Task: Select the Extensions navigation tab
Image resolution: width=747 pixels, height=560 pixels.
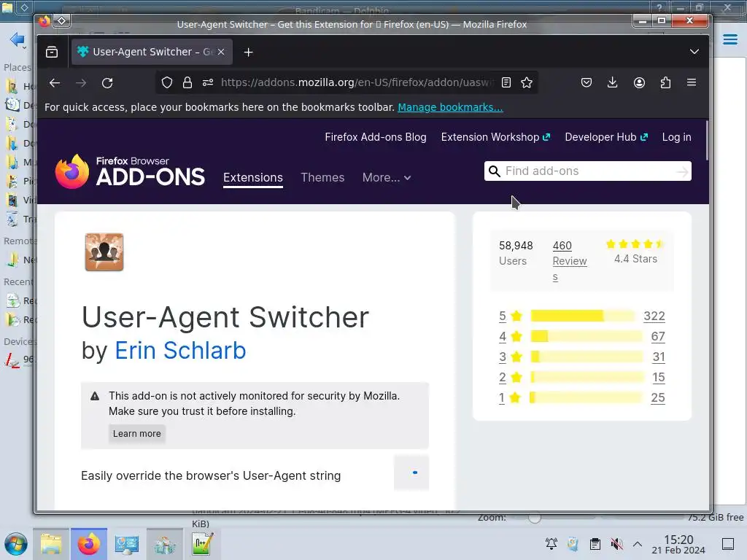Action: [x=253, y=178]
